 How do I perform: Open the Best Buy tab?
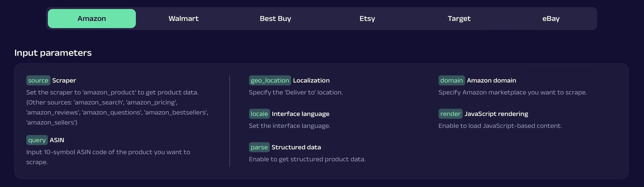pos(275,19)
